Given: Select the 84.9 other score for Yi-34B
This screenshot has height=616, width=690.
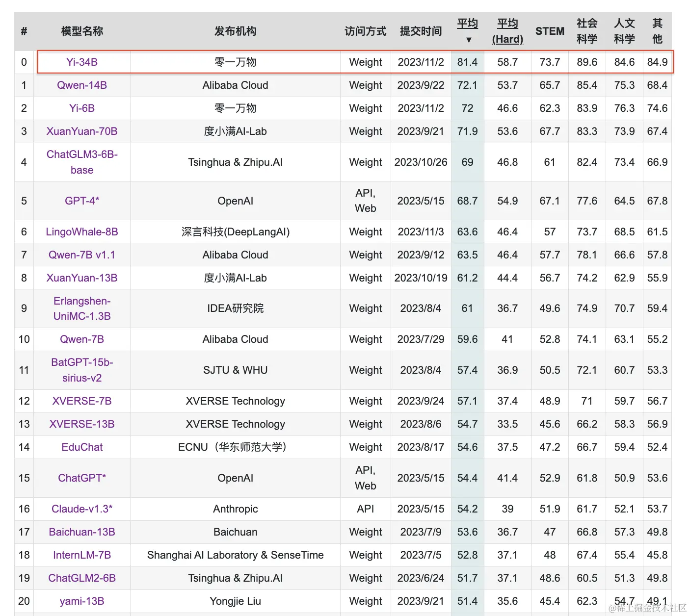Looking at the screenshot, I should click(x=657, y=62).
